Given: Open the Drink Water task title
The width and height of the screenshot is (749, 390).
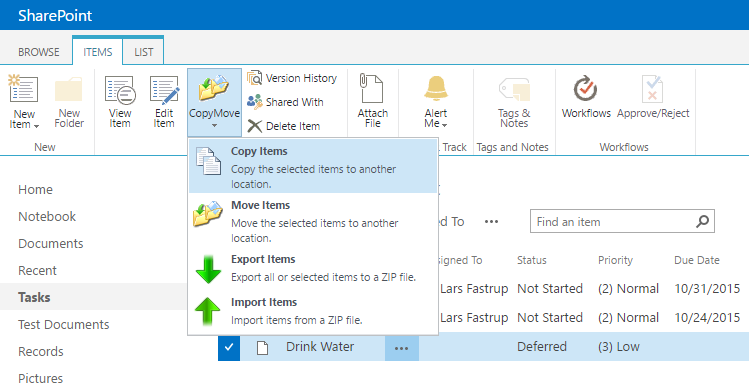Looking at the screenshot, I should coord(320,347).
